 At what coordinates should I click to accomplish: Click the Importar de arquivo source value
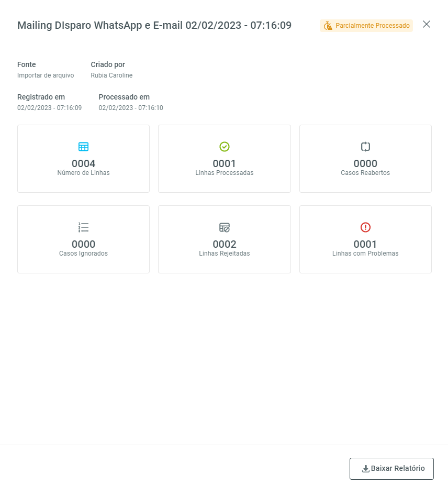pos(46,75)
